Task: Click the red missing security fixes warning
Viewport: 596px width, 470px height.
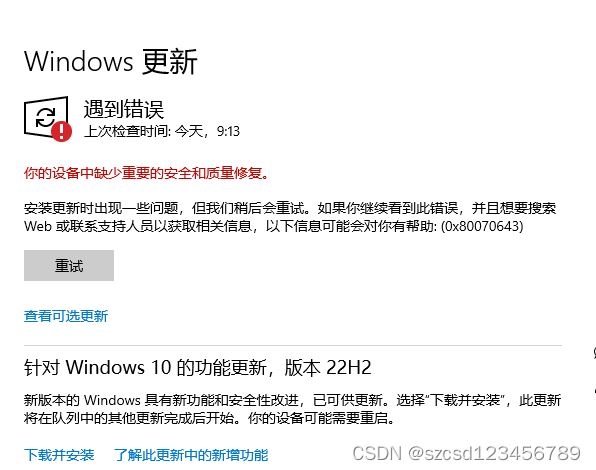Action: pyautogui.click(x=146, y=173)
